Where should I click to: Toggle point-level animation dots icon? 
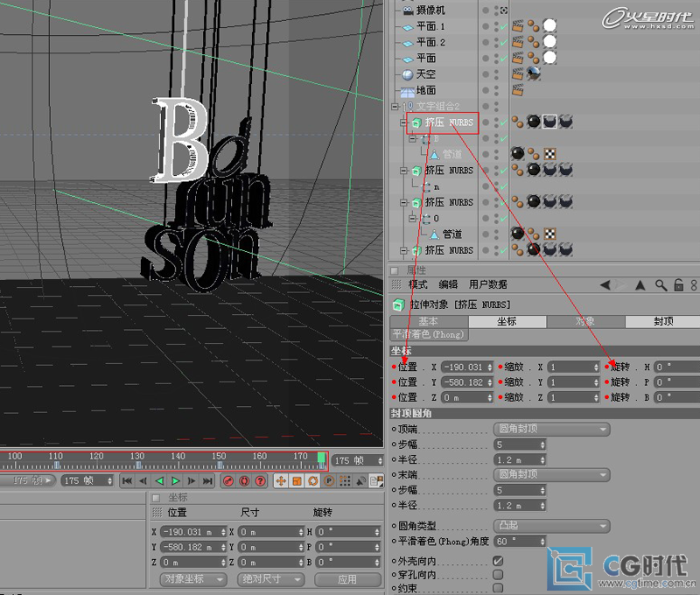345,480
